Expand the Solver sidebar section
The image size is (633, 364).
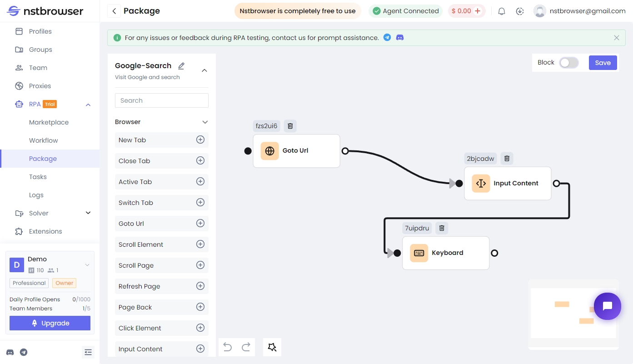tap(88, 213)
